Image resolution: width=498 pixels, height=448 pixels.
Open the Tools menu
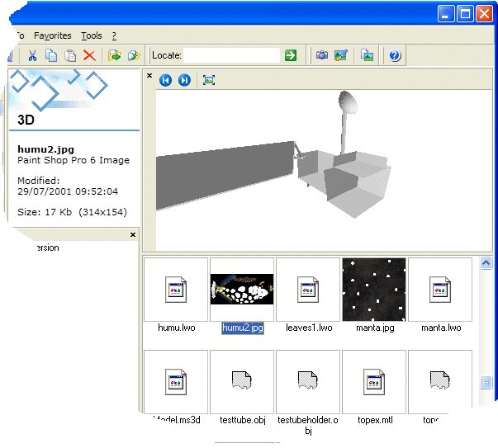point(92,35)
